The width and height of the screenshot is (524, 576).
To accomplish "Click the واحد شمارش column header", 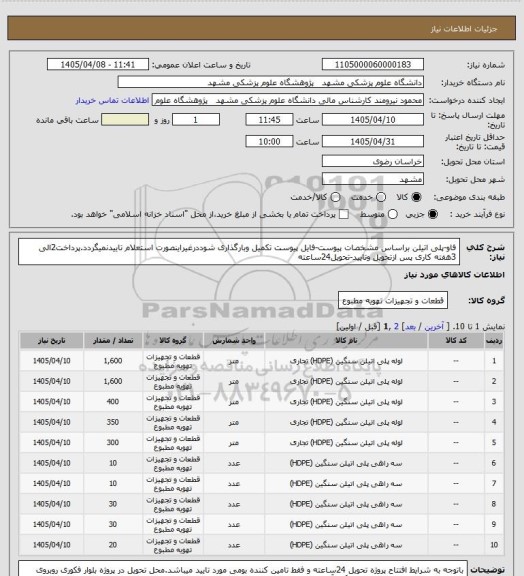I will (x=234, y=341).
